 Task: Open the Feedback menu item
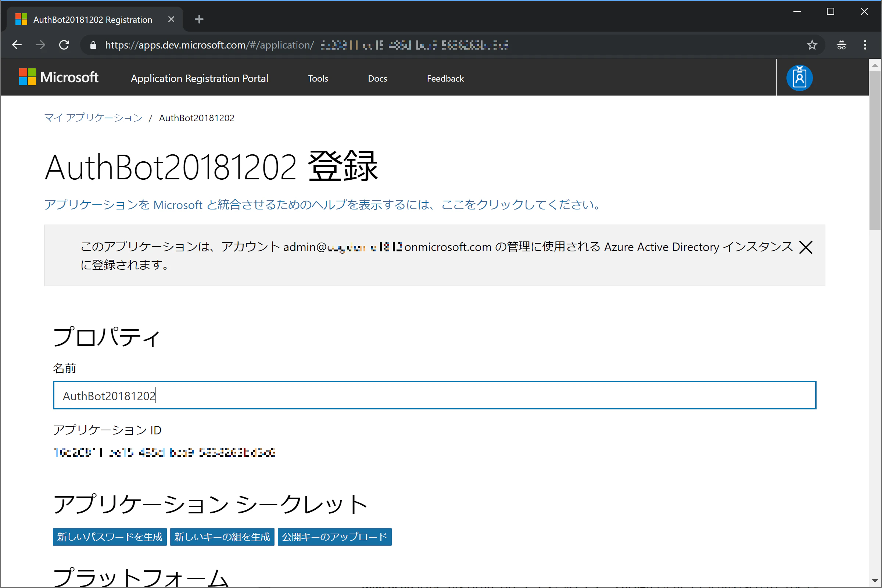click(x=445, y=78)
